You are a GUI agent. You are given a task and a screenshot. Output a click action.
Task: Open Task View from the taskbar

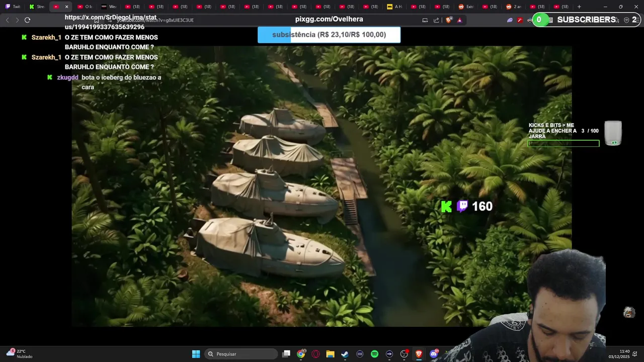click(x=286, y=354)
